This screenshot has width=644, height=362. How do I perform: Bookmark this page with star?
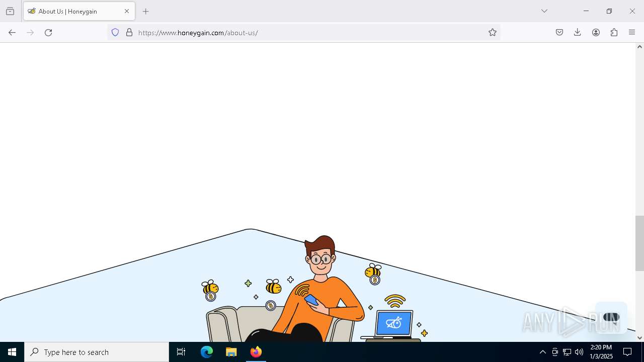(493, 32)
